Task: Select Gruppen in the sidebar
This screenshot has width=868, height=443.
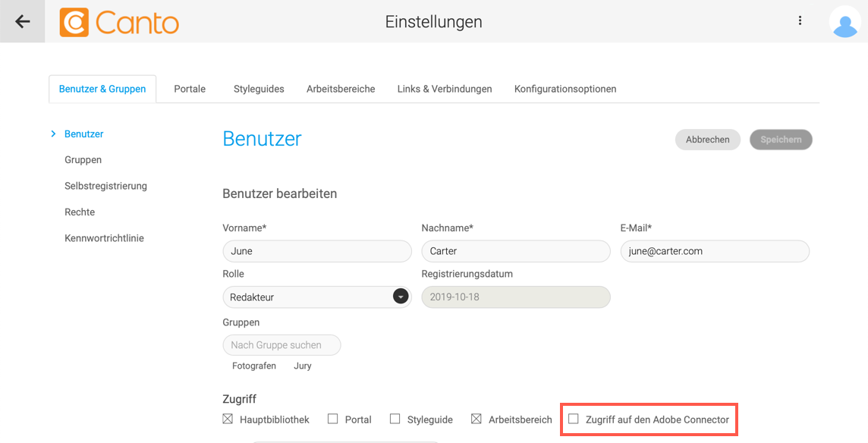Action: 83,160
